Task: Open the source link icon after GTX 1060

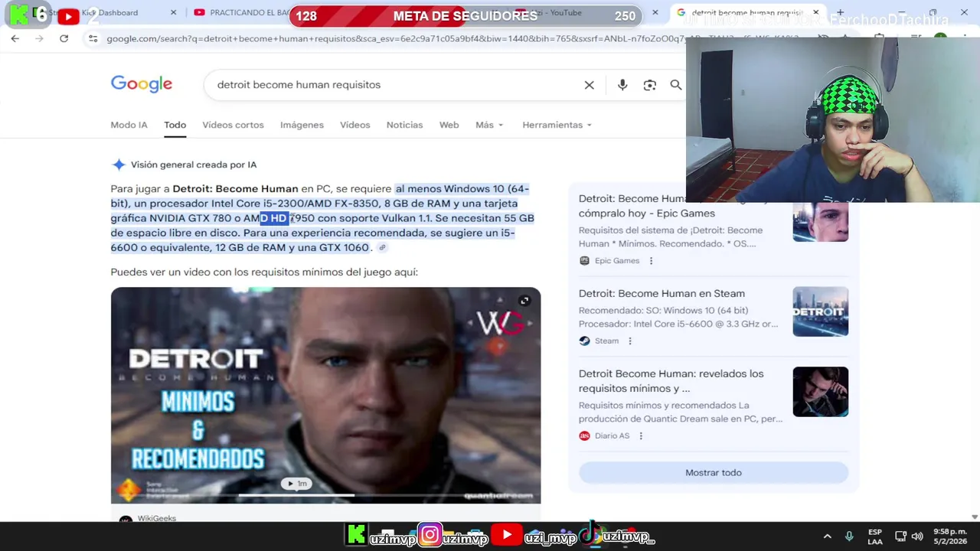Action: tap(382, 248)
